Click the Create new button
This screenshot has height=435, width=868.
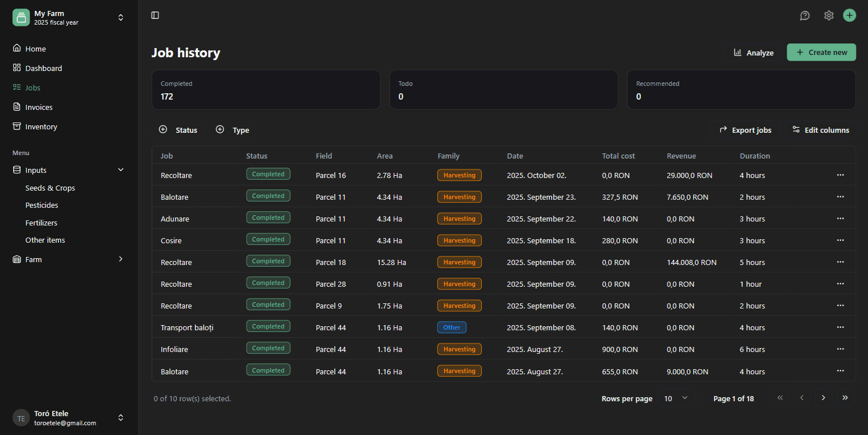click(x=821, y=52)
